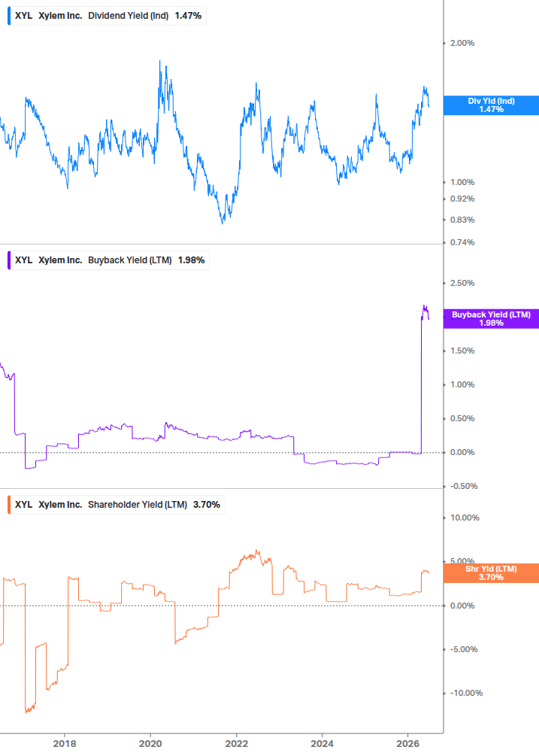539x756 pixels.
Task: Click the XYL Buyback Yield (LTM) legend label
Action: pyautogui.click(x=108, y=260)
